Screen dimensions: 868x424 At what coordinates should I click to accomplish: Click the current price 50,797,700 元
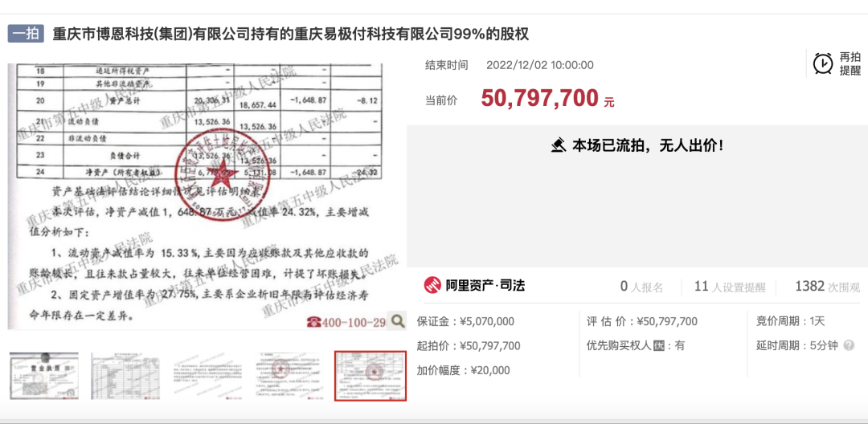547,97
